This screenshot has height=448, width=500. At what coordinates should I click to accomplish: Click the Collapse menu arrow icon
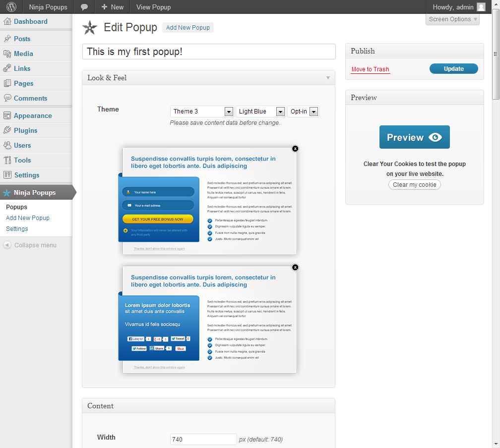7,245
